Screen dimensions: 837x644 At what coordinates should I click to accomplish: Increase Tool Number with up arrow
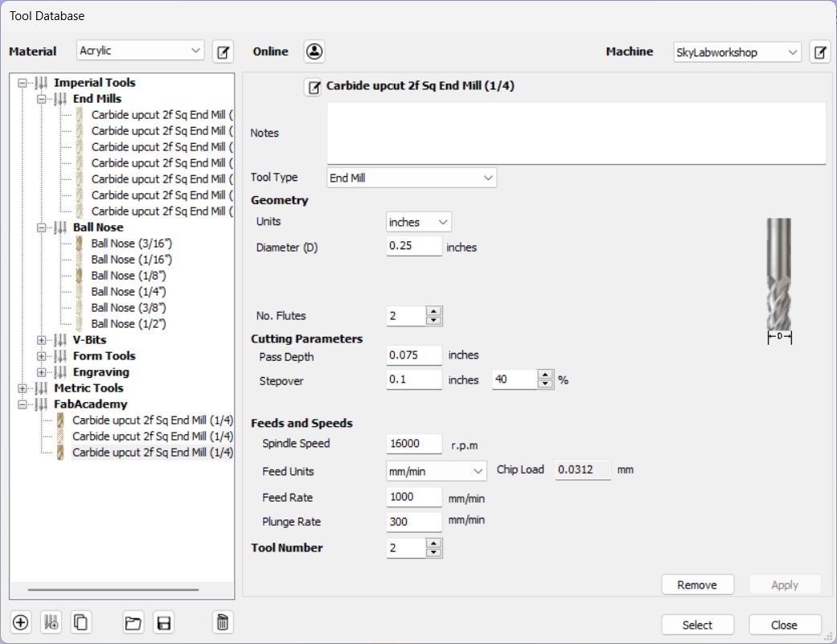click(433, 544)
